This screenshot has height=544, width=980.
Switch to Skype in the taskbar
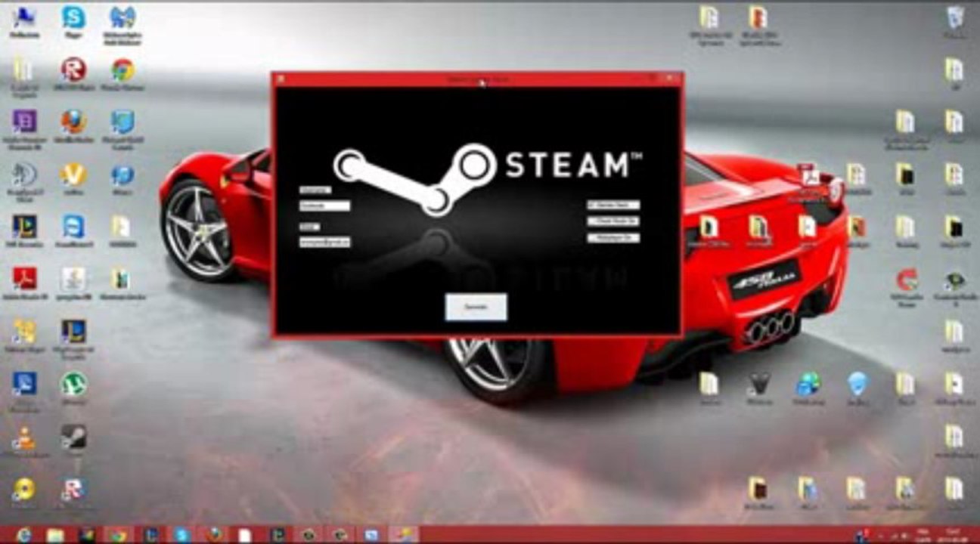tap(181, 535)
